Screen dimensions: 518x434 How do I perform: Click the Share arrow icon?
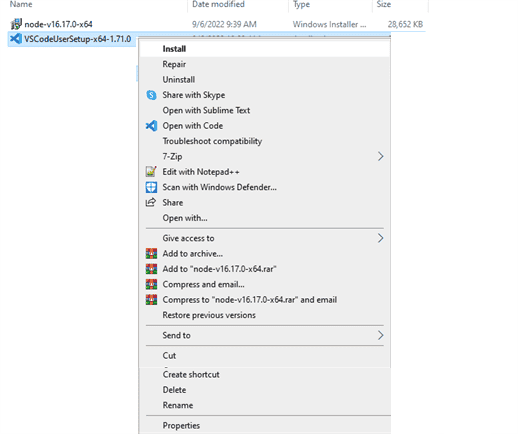[151, 202]
